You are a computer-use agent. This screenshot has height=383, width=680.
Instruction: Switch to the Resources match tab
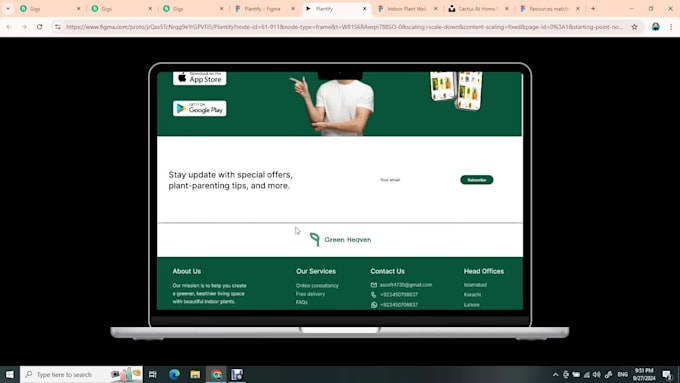[548, 9]
